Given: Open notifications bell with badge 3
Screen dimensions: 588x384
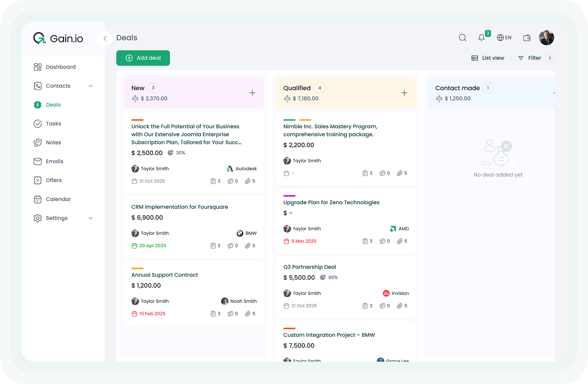Looking at the screenshot, I should tap(482, 38).
